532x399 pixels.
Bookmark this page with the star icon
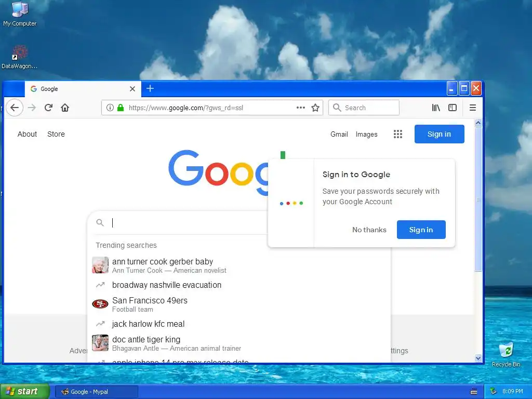315,108
